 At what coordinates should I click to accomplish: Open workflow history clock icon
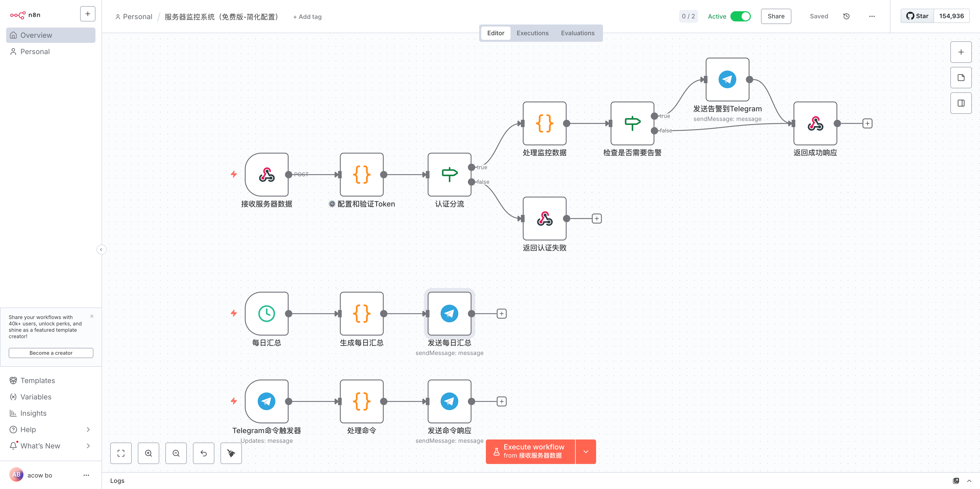click(x=846, y=16)
